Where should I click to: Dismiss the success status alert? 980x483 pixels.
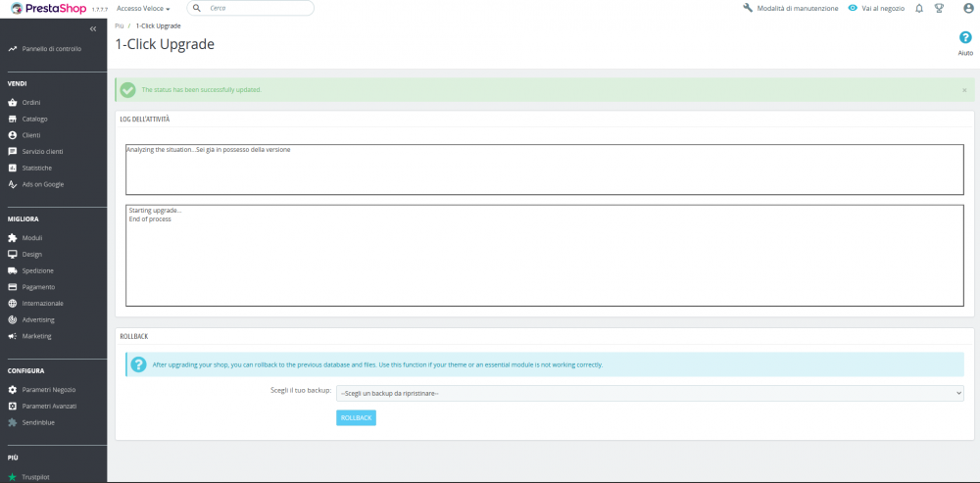[x=964, y=90]
